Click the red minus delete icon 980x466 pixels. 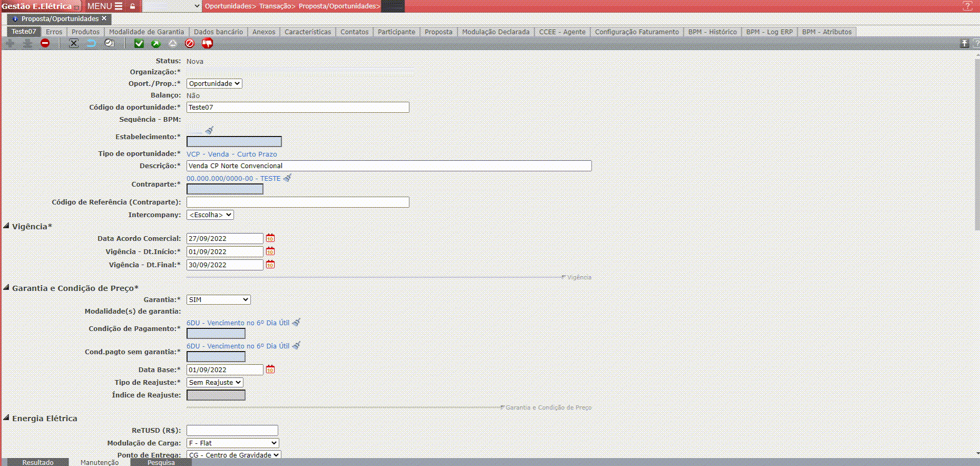tap(45, 44)
